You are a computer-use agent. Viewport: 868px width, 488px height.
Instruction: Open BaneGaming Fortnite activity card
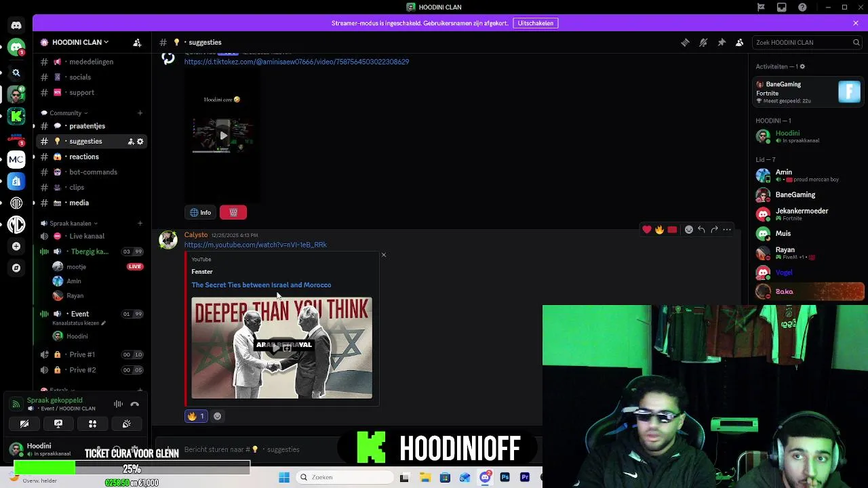point(809,92)
